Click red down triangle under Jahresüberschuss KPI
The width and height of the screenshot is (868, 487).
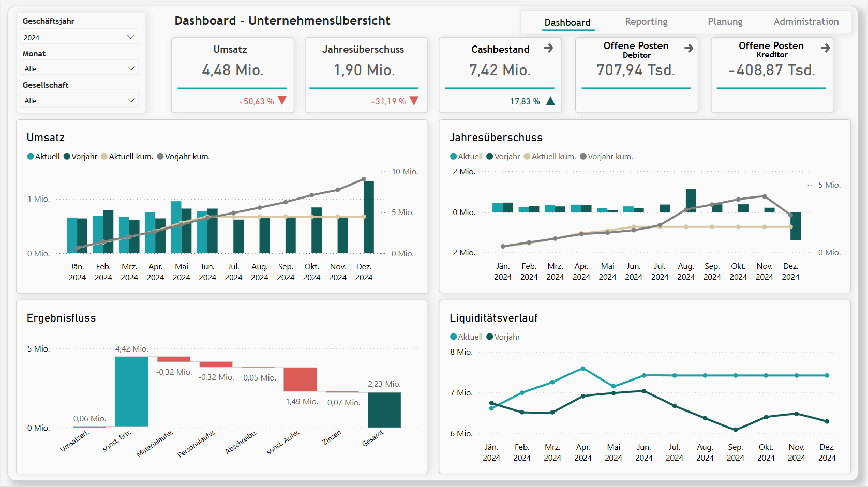[414, 101]
